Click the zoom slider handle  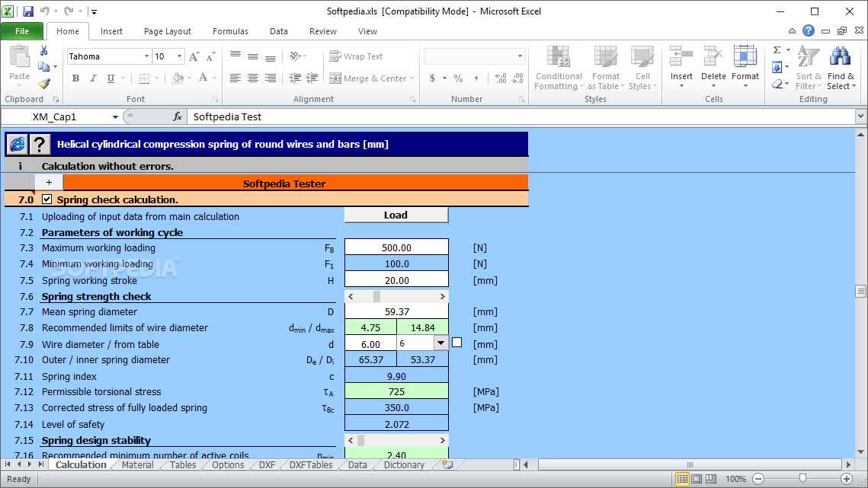[x=802, y=479]
